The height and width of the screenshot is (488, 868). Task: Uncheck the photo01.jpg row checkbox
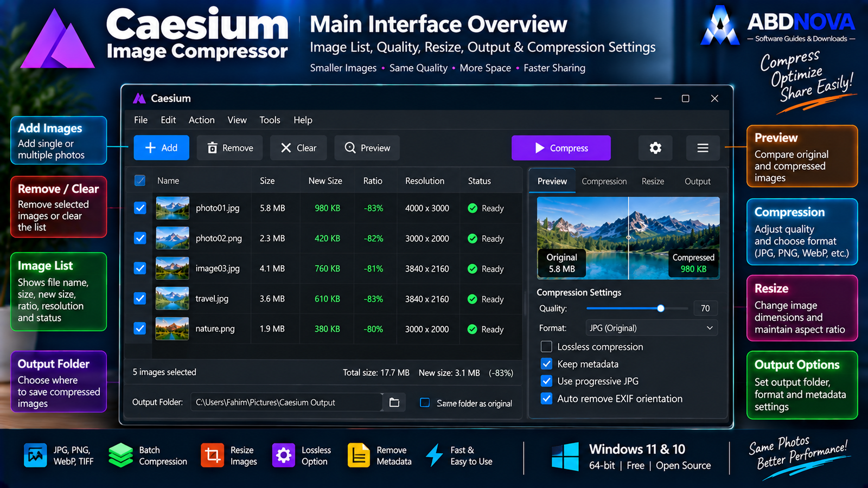(140, 208)
